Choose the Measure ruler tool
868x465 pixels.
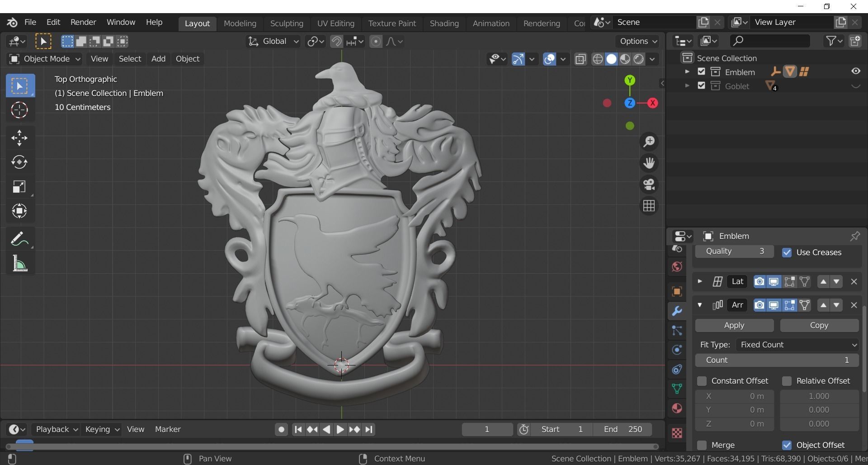coord(19,263)
